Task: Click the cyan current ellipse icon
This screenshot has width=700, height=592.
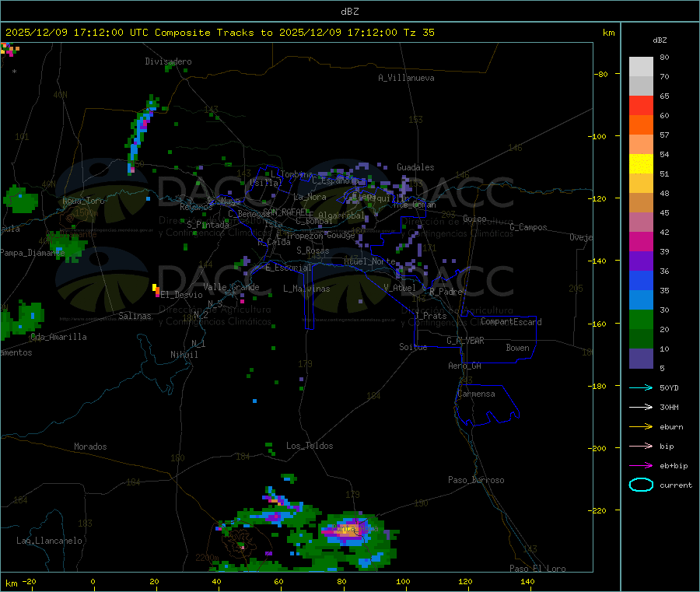Action: 641,485
